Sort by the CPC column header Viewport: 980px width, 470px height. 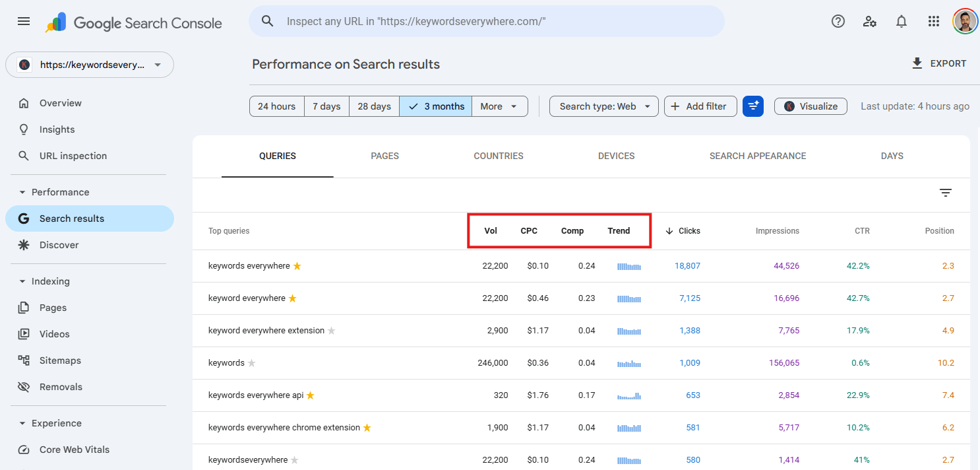point(529,231)
